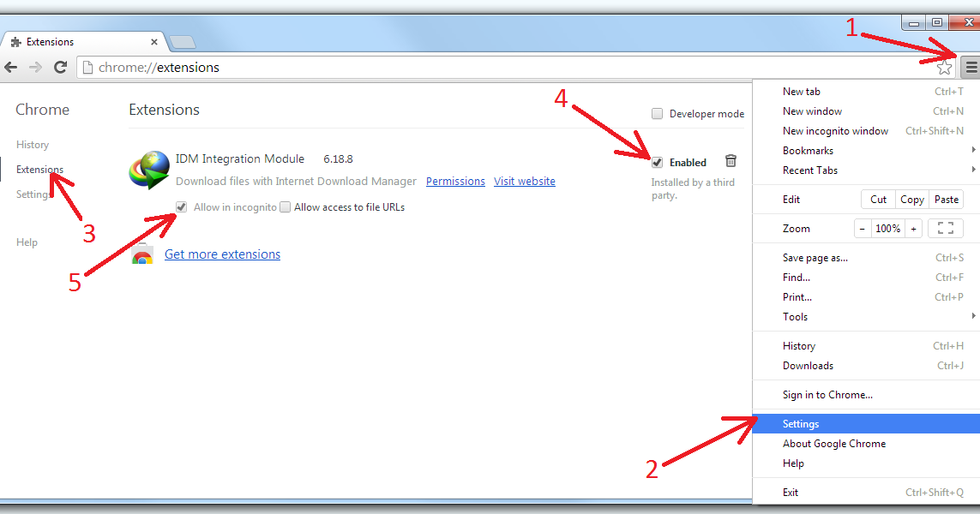This screenshot has width=980, height=514.
Task: Choose Save page as... menu item
Action: point(866,257)
